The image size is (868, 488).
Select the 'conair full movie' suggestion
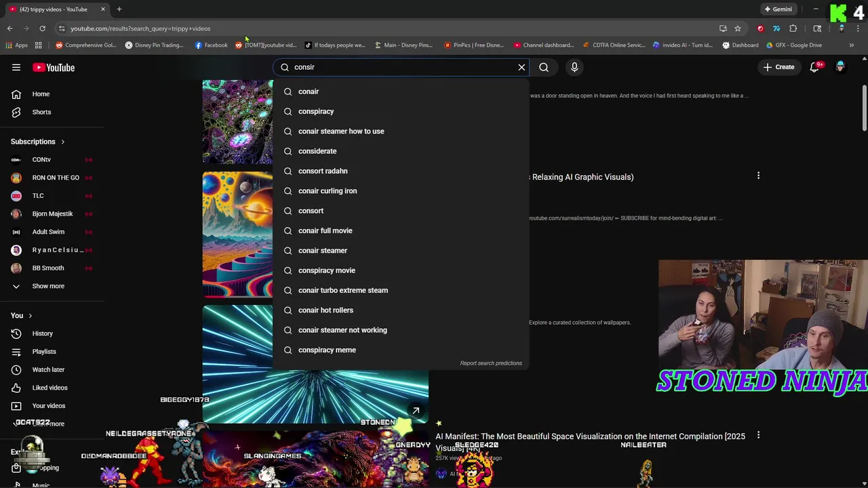pos(401,230)
